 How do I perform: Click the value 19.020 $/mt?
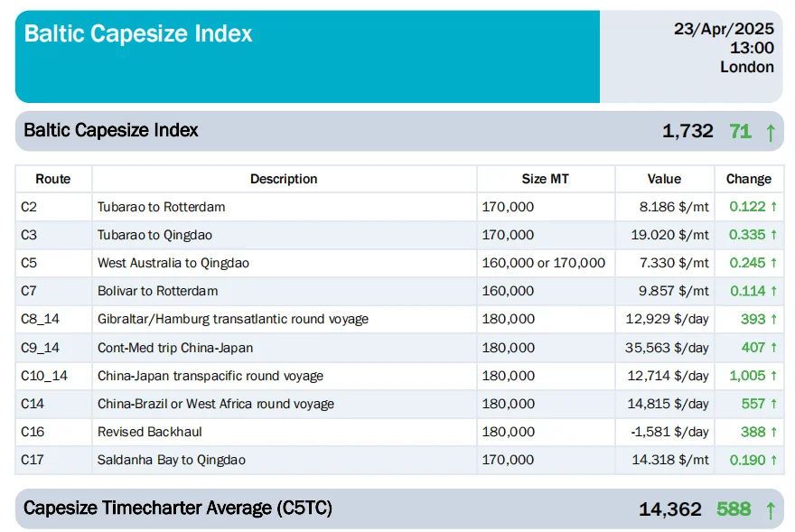pyautogui.click(x=669, y=235)
